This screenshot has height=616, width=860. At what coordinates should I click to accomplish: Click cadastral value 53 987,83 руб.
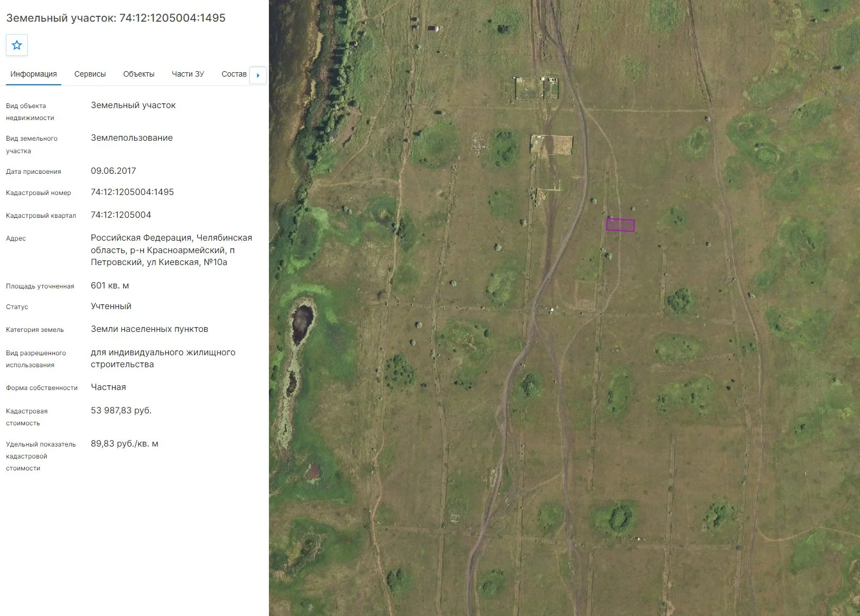click(121, 411)
